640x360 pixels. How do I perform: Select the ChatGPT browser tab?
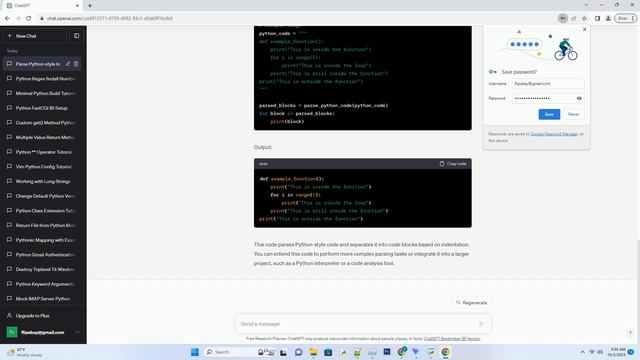click(x=41, y=6)
